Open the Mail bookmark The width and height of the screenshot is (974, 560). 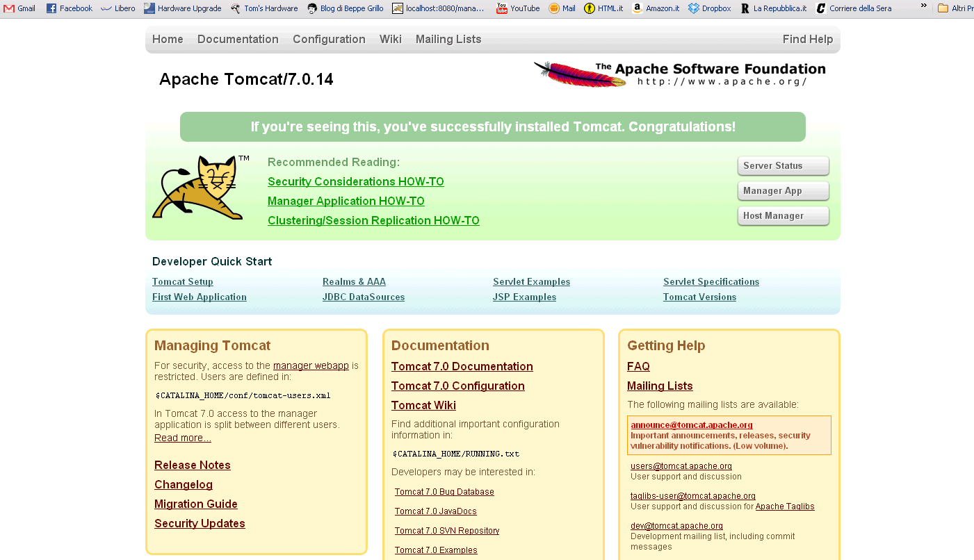pyautogui.click(x=562, y=8)
